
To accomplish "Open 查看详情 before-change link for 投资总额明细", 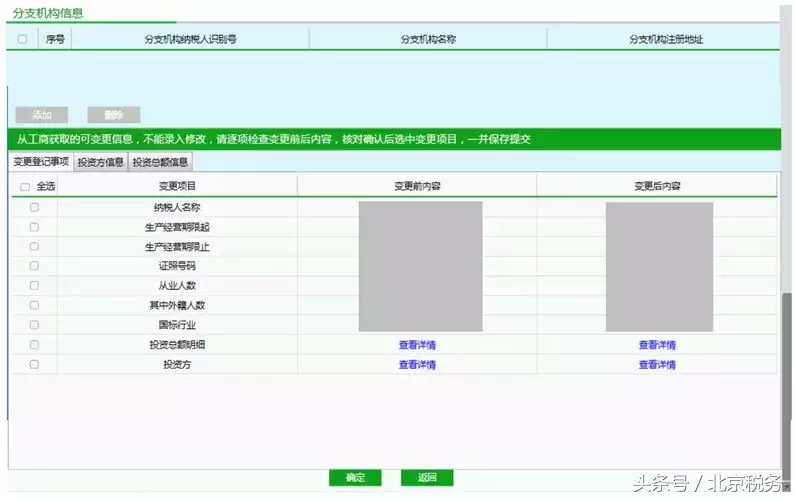I will click(417, 345).
